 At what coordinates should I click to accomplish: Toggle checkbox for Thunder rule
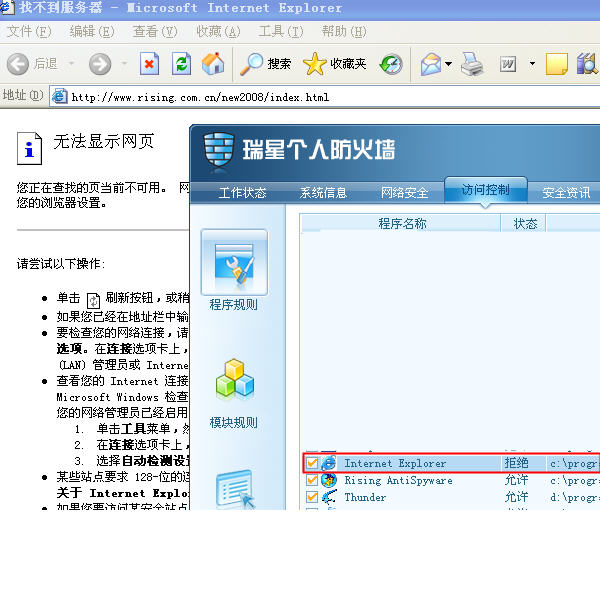pos(312,497)
